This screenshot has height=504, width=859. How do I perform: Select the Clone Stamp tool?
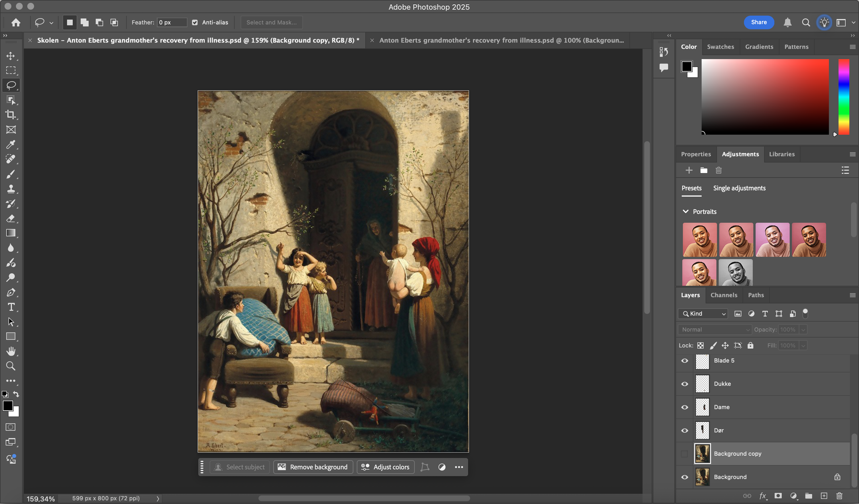pos(11,189)
